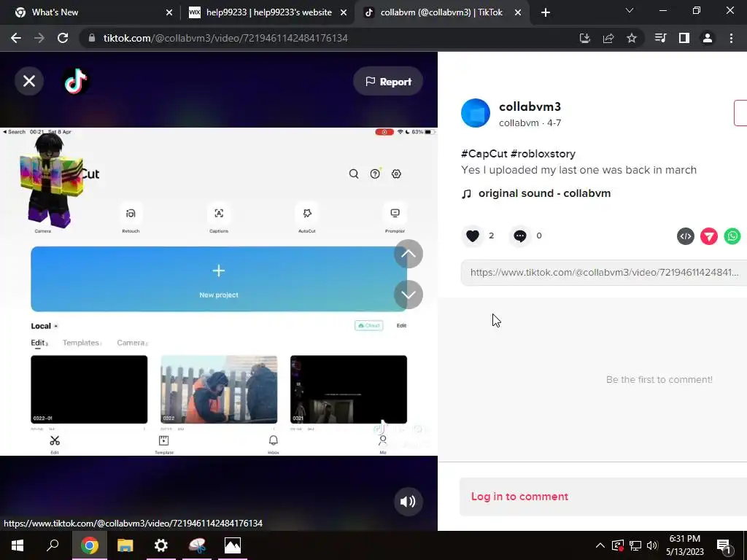747x560 pixels.
Task: Click the address bar URL
Action: pyautogui.click(x=225, y=38)
